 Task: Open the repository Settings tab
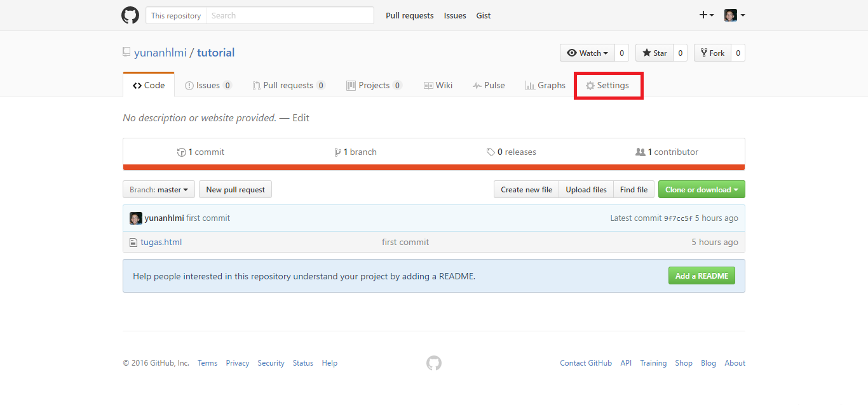tap(607, 85)
